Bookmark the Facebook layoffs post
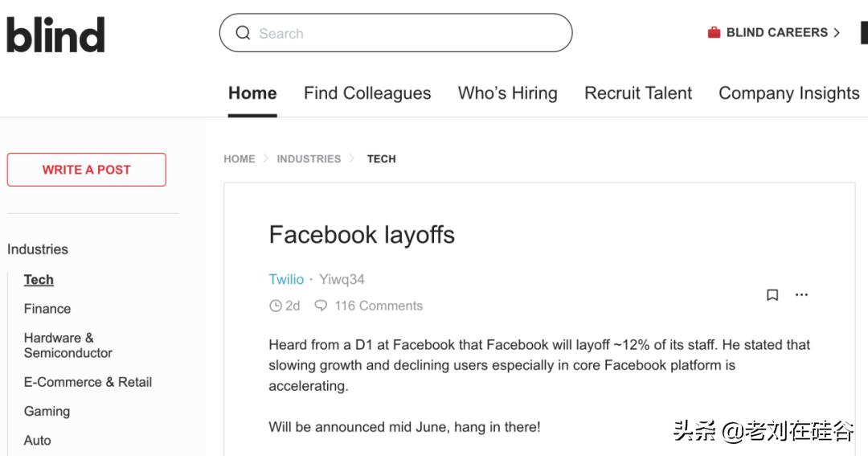This screenshot has height=456, width=868. click(772, 294)
